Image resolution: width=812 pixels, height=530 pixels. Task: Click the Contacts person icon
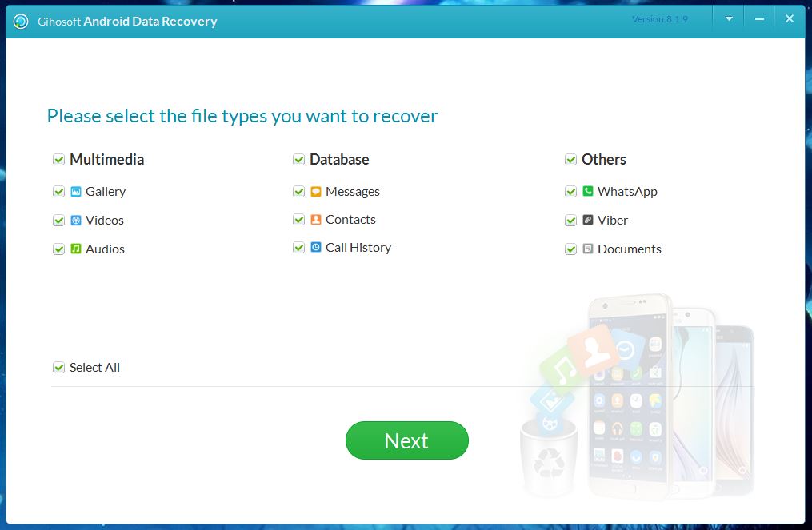coord(316,220)
